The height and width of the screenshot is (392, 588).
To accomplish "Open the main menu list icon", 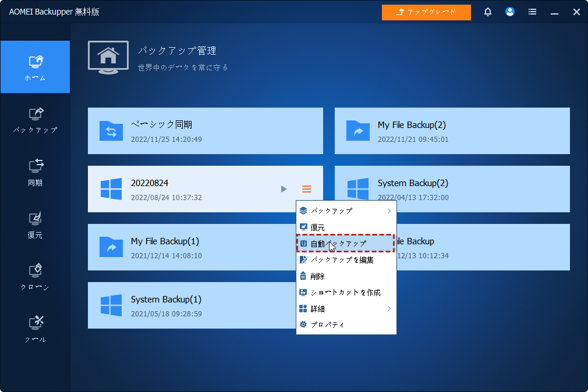I will coord(532,12).
